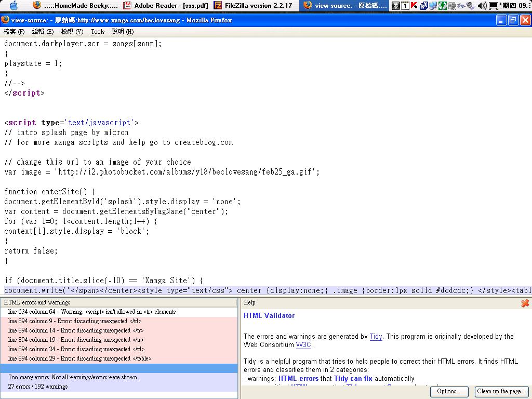The height and width of the screenshot is (399, 532).
Task: Click the Apple logo start icon
Action: [14, 6]
